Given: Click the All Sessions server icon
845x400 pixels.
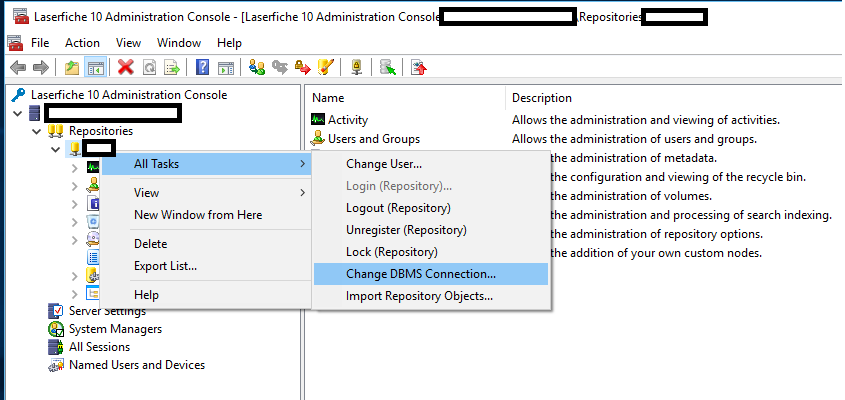Looking at the screenshot, I should point(56,347).
